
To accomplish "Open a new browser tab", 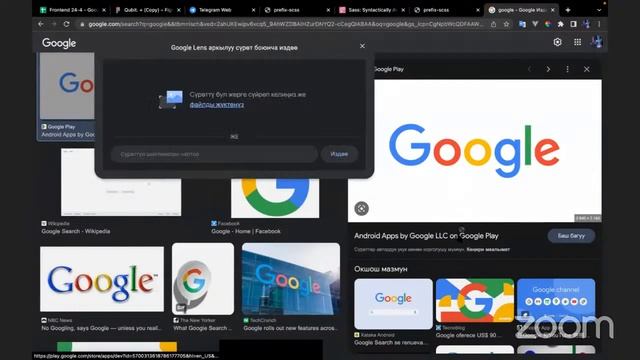I will click(568, 10).
